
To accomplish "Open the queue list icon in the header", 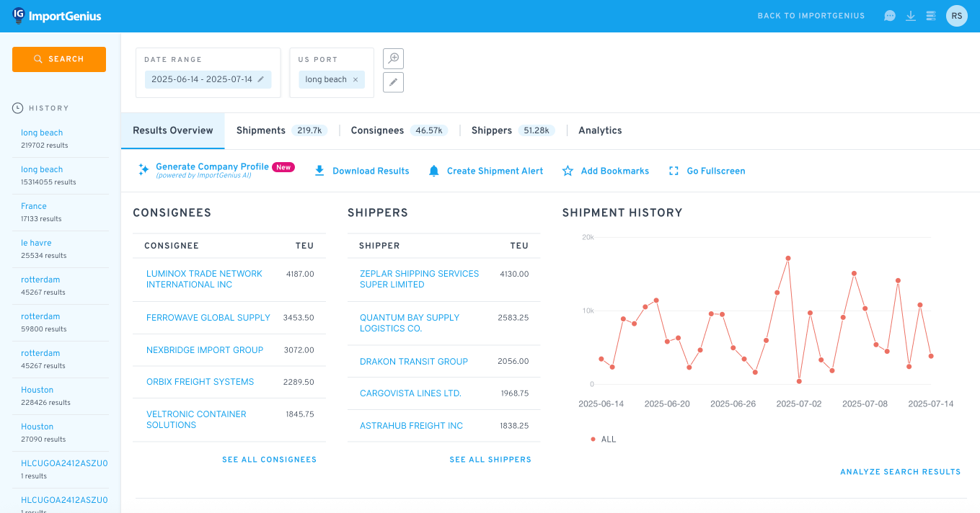I will 931,15.
